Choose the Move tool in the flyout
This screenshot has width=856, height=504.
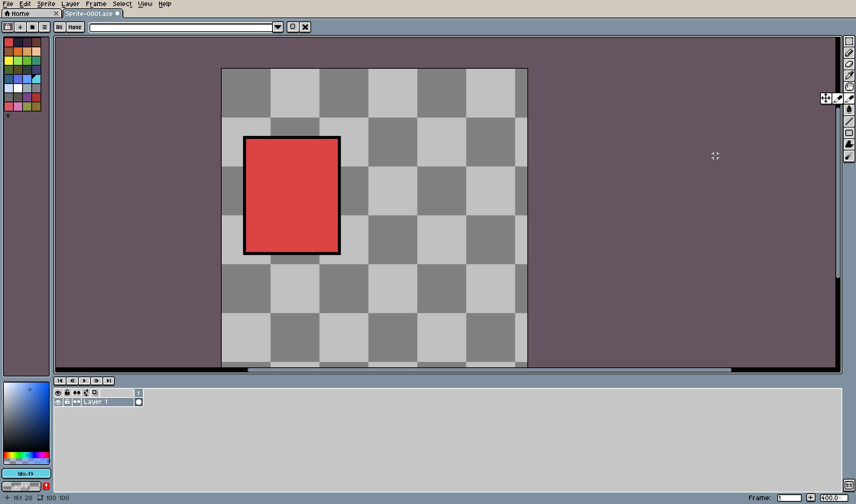(825, 99)
